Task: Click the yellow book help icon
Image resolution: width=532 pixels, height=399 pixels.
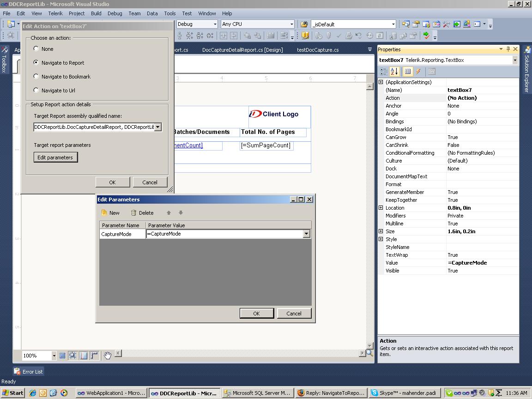Action: coord(305,35)
